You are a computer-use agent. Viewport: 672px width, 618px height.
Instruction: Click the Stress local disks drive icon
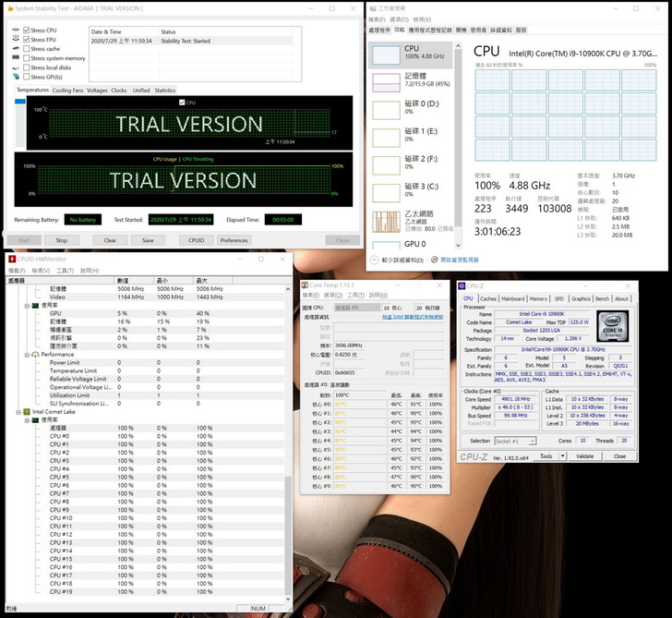click(x=15, y=67)
